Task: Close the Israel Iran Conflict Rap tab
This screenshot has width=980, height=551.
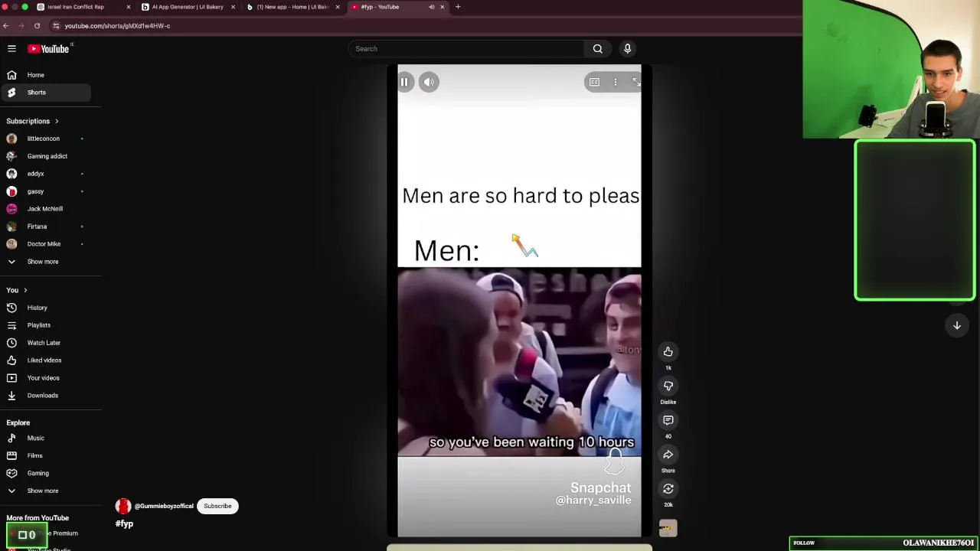Action: 128,7
